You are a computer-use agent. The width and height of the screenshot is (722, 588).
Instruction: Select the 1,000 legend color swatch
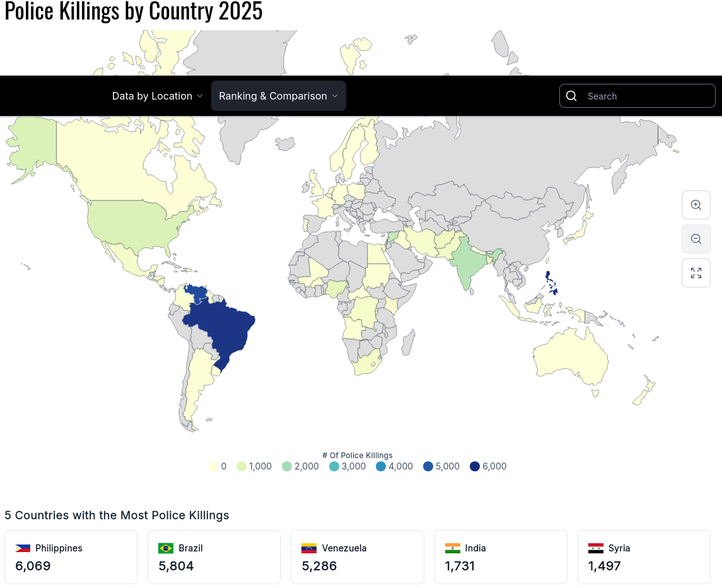242,466
